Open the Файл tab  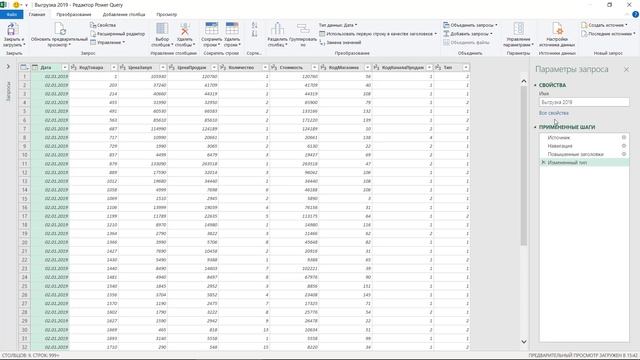coord(11,14)
